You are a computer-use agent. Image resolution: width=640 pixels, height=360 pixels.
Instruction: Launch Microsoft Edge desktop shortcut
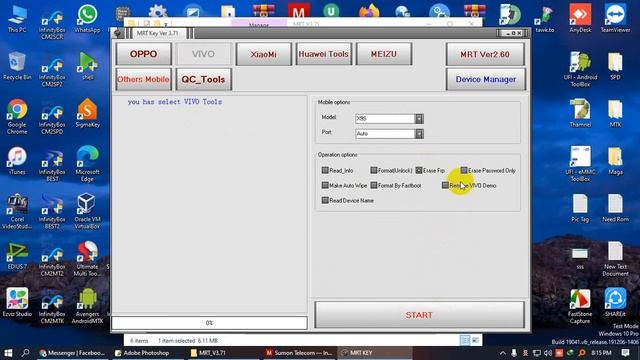pyautogui.click(x=87, y=164)
